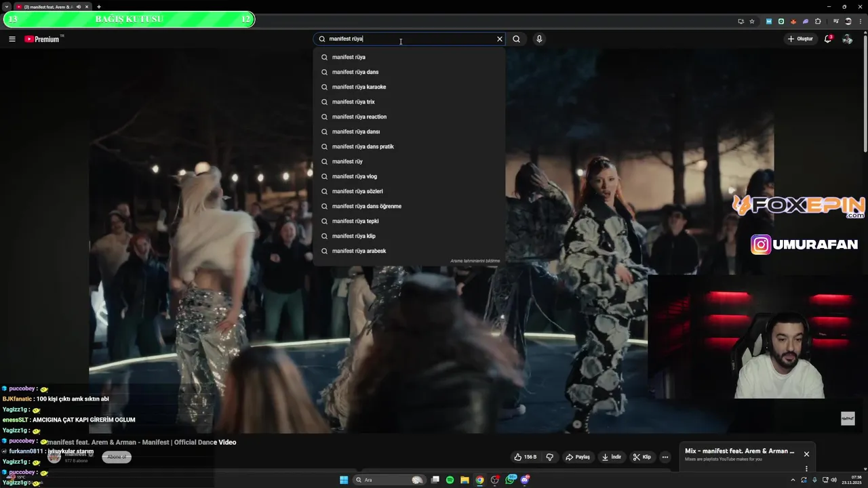
Task: Click the taskbar Ara search box
Action: tap(390, 480)
